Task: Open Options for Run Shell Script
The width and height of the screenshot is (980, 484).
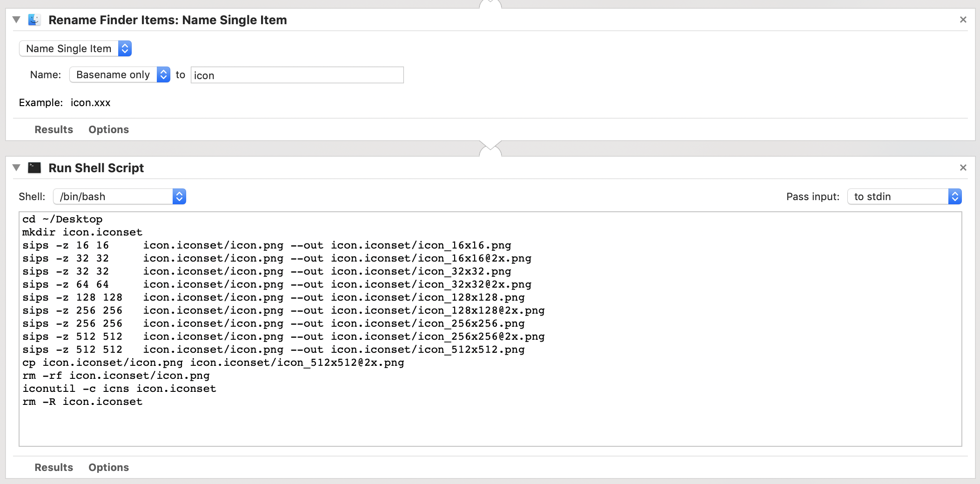Action: point(108,467)
